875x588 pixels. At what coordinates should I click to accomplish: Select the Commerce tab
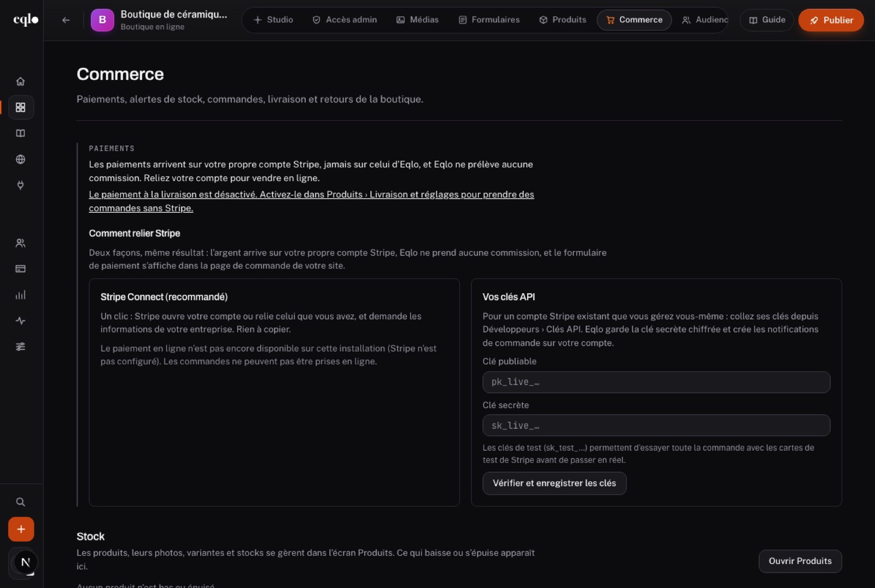(634, 20)
